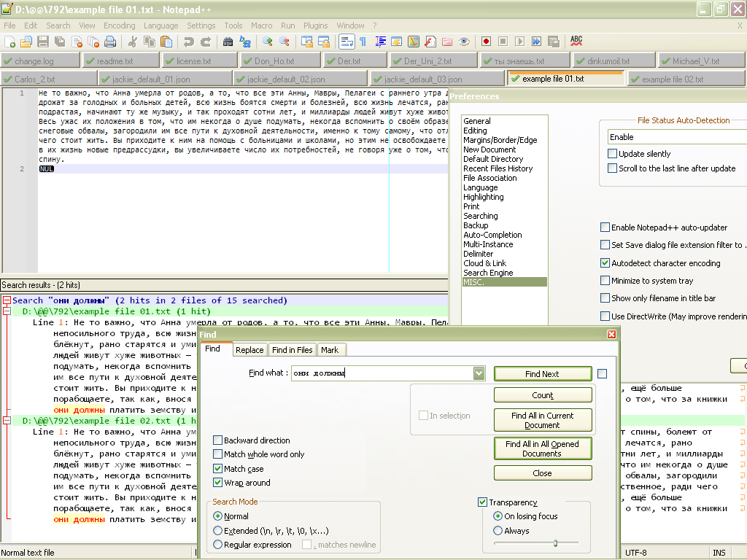Viewport: 747px width, 560px height.
Task: Toggle synchronized vertical scrolling icon
Action: tap(307, 42)
